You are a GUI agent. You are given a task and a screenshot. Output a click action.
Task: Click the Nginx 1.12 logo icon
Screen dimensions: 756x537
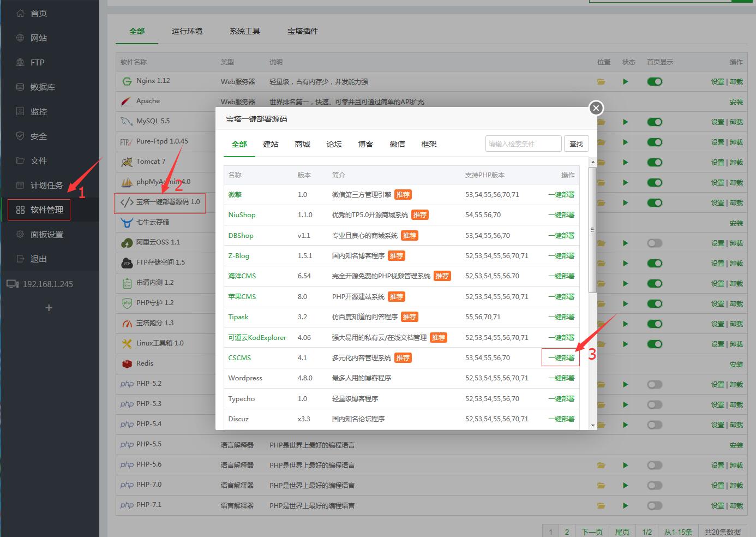pos(127,81)
